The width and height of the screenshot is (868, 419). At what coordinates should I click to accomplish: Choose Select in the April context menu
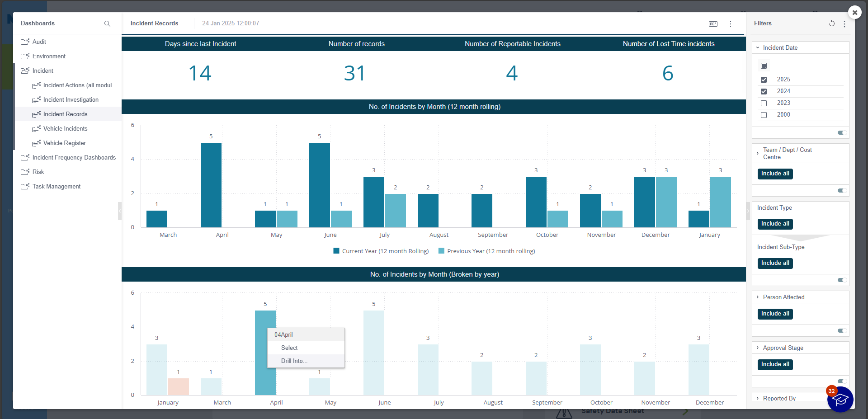click(289, 348)
